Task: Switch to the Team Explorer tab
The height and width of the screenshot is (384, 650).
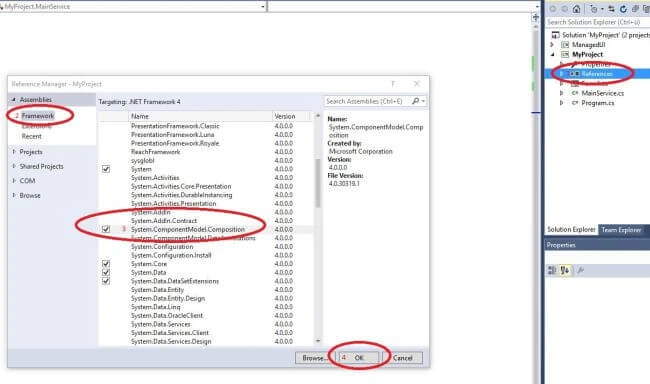Action: pyautogui.click(x=621, y=230)
